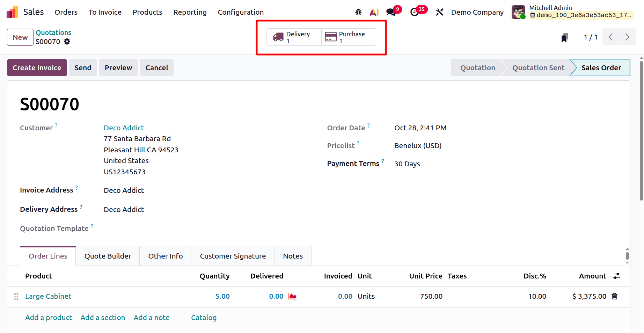Open the Delivery smart button with truck icon

point(293,37)
